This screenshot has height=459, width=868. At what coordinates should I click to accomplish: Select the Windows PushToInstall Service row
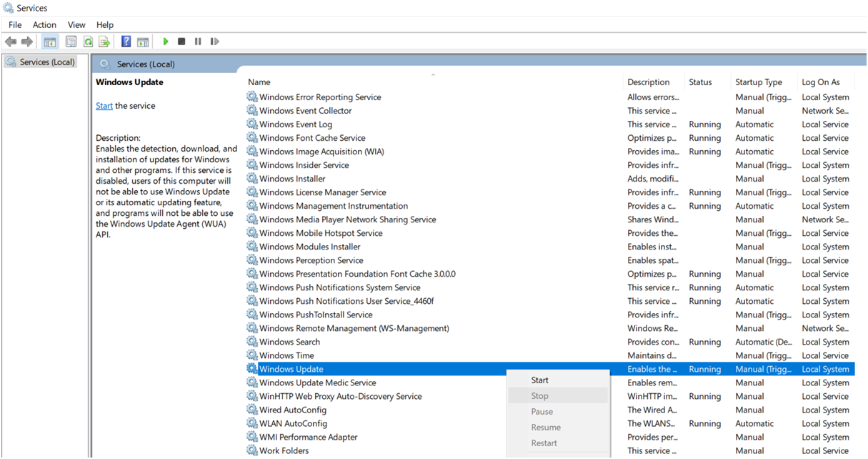(x=316, y=315)
